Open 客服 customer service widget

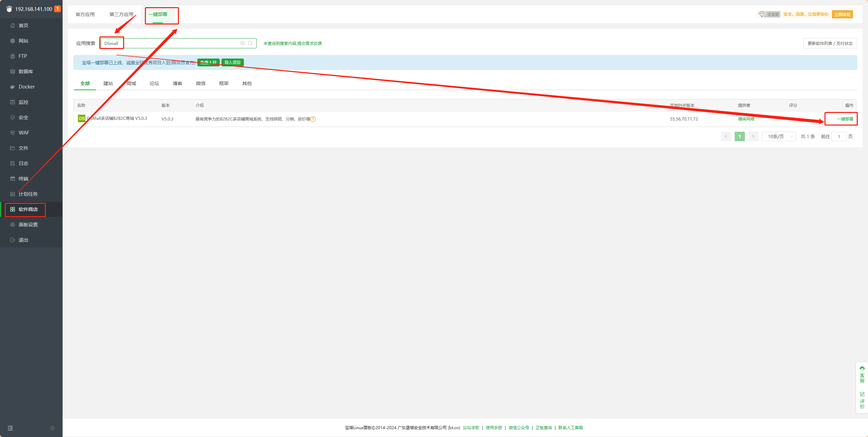862,374
